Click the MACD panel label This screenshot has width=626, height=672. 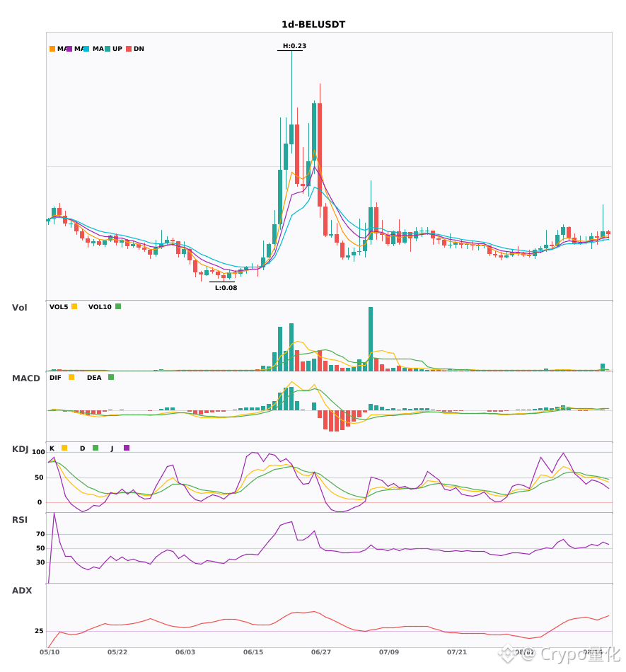25,378
